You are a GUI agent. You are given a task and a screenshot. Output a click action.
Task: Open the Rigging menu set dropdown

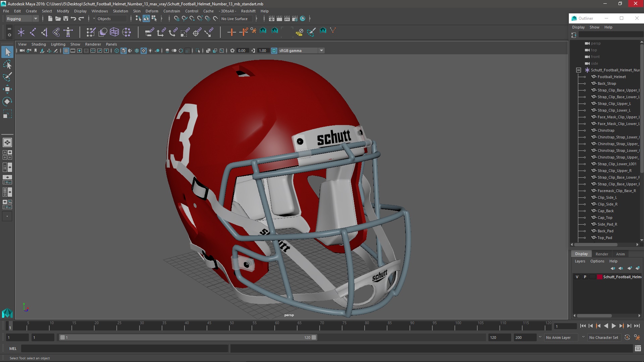pos(22,19)
